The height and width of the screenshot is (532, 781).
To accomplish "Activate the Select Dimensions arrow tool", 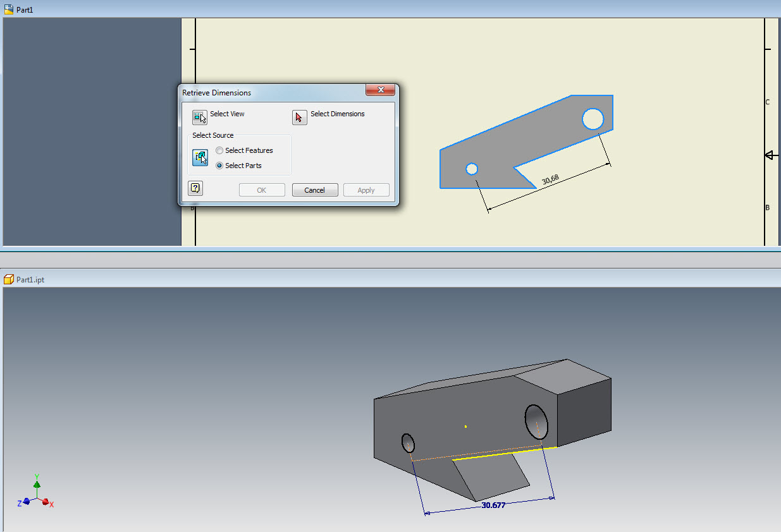I will [299, 117].
